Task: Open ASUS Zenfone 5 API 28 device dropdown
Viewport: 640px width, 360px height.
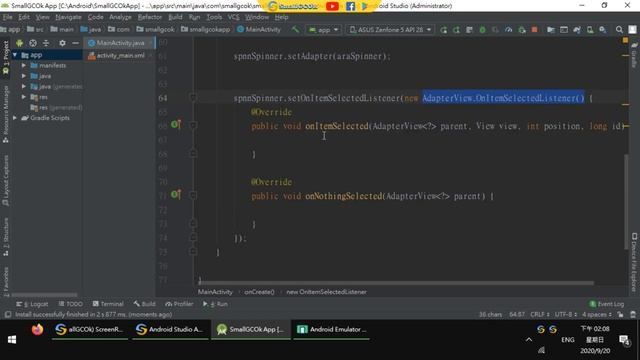Action: click(391, 30)
